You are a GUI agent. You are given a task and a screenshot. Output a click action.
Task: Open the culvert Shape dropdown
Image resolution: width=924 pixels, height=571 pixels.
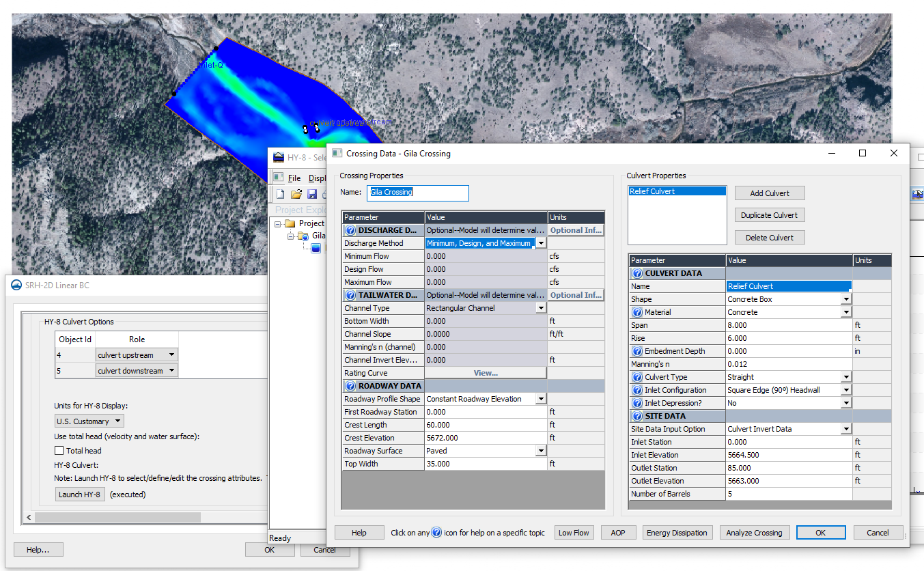coord(846,299)
